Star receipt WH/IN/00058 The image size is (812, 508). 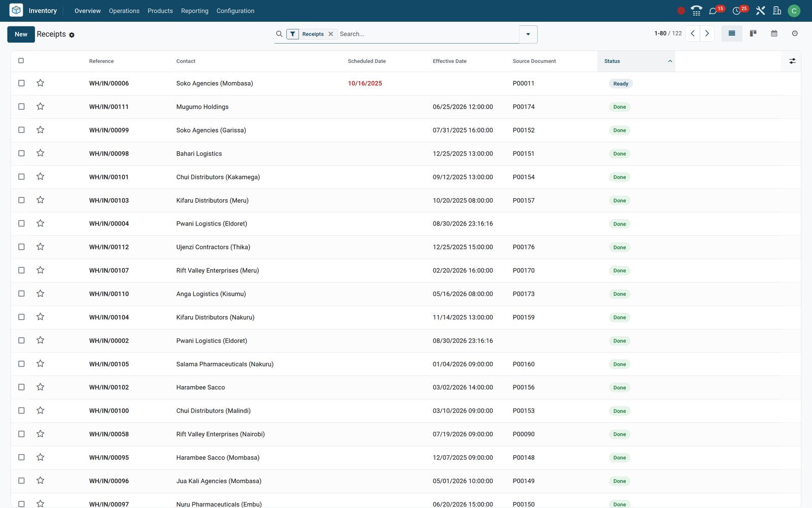[x=40, y=433]
